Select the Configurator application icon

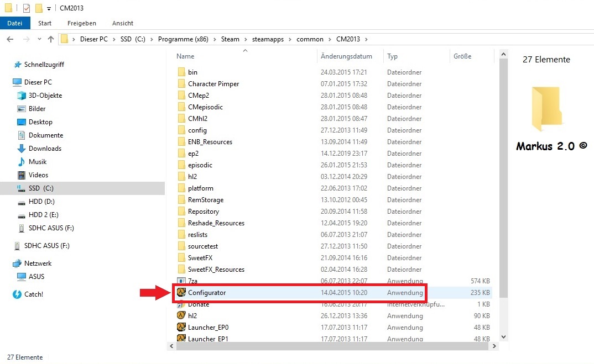[181, 293]
